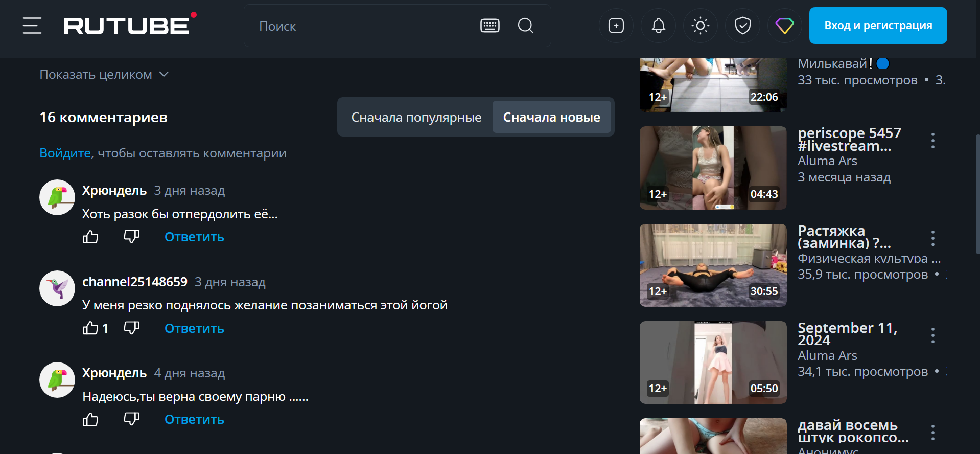Dislike the comment 'Хоть разок бы'
The image size is (980, 454).
[x=132, y=237]
